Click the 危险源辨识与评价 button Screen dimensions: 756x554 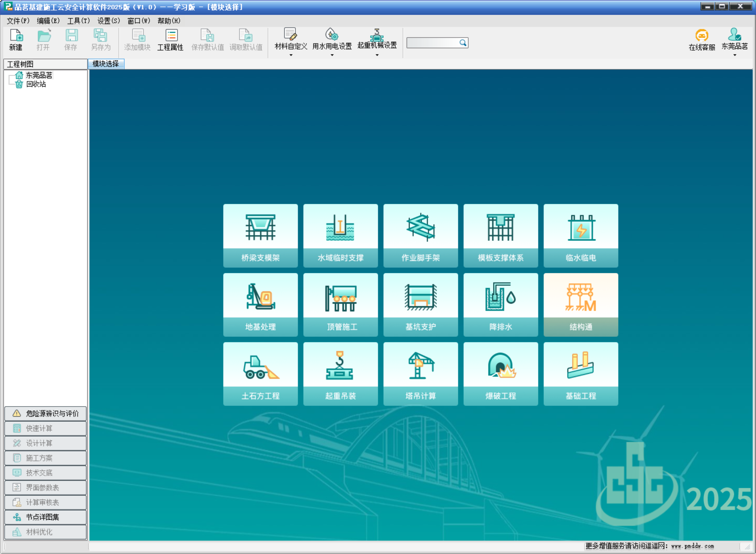45,413
